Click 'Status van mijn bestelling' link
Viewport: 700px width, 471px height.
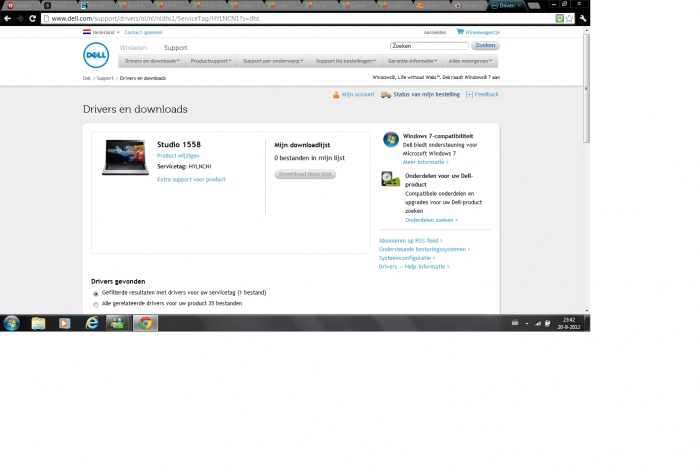point(426,95)
